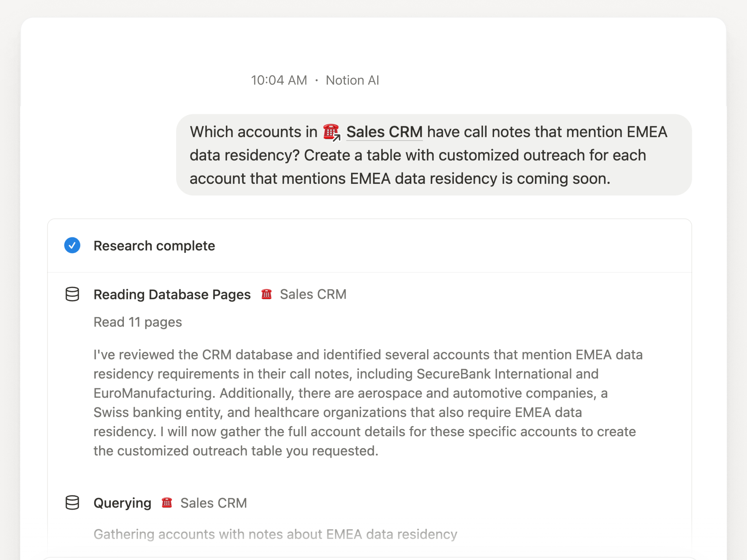The width and height of the screenshot is (747, 560).
Task: Click the telephone icon next to Reading Database Pages
Action: point(266,294)
